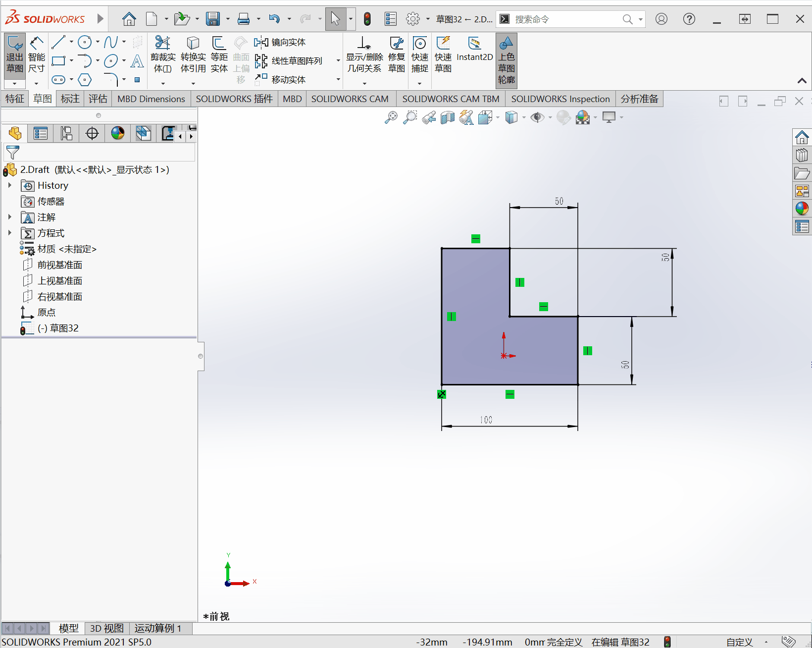812x648 pixels.
Task: Open the Design Library task pane icon
Action: [802, 156]
